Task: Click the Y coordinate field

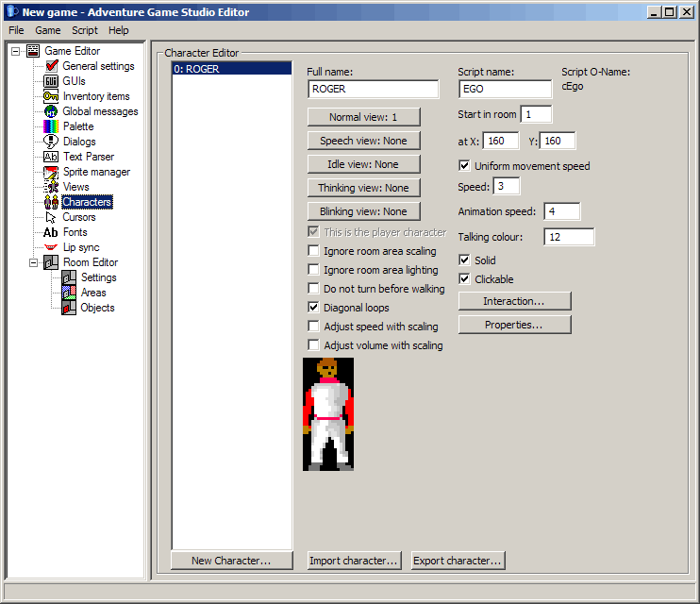Action: pos(558,141)
